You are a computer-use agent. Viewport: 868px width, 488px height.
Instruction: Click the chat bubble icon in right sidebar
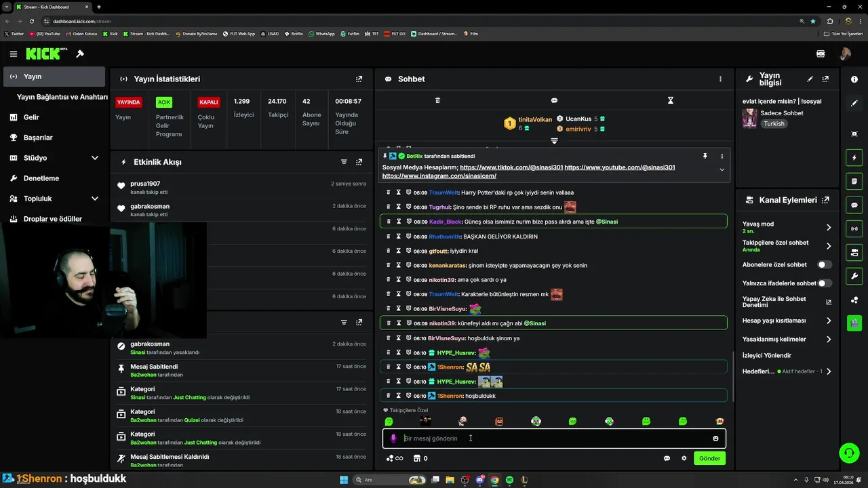point(854,205)
